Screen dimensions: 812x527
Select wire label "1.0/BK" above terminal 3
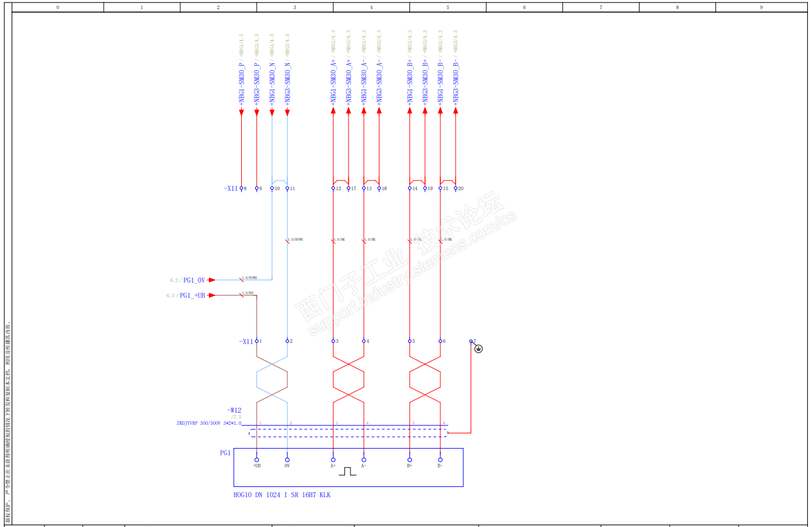(339, 239)
